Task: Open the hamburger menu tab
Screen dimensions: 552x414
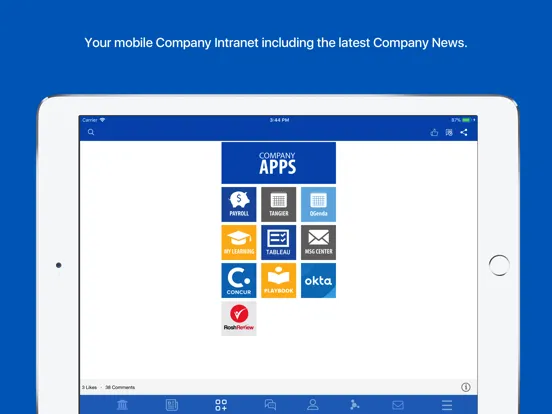Action: coord(447,405)
